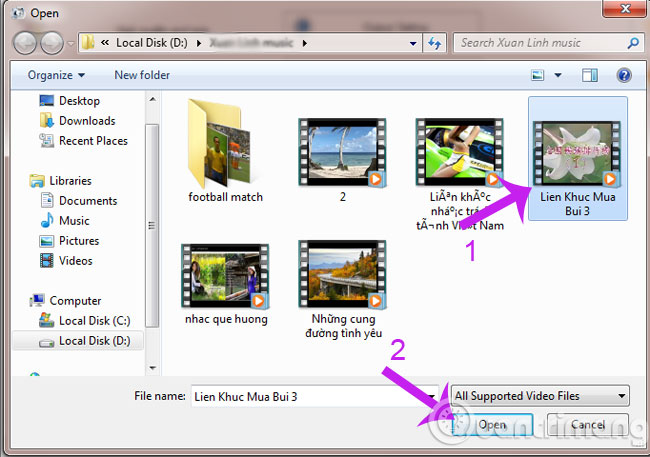Click the File name text field
Screen dimensions: 650x457
pos(315,396)
